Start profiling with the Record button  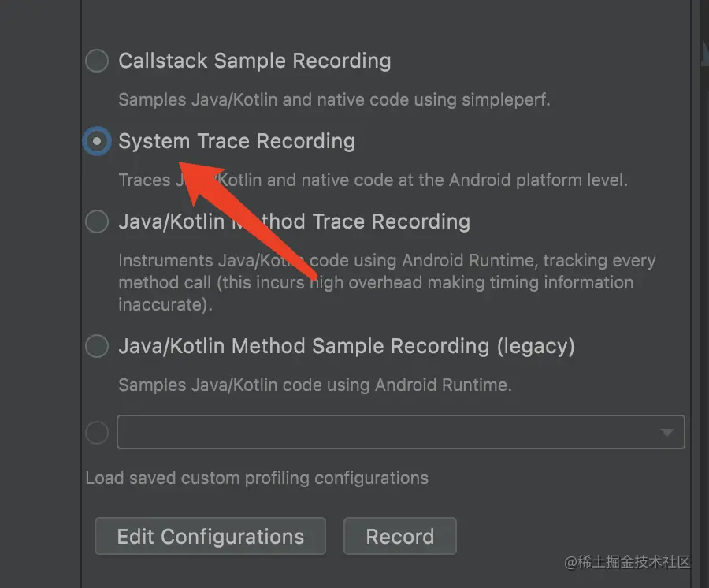point(399,537)
